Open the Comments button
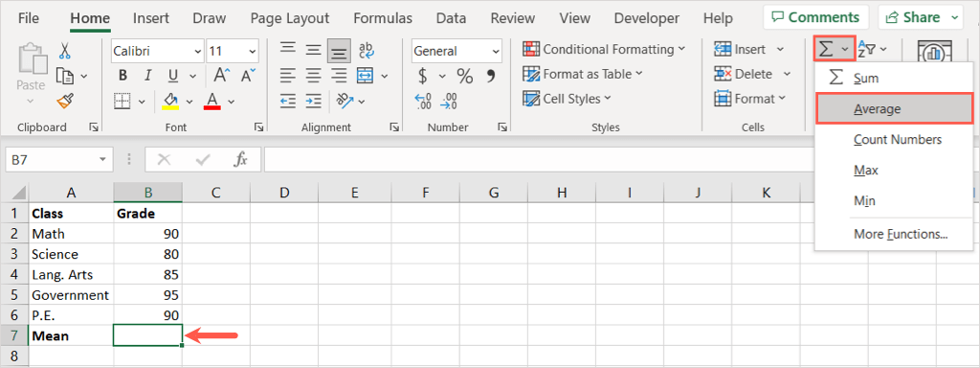The height and width of the screenshot is (368, 980). click(x=815, y=17)
